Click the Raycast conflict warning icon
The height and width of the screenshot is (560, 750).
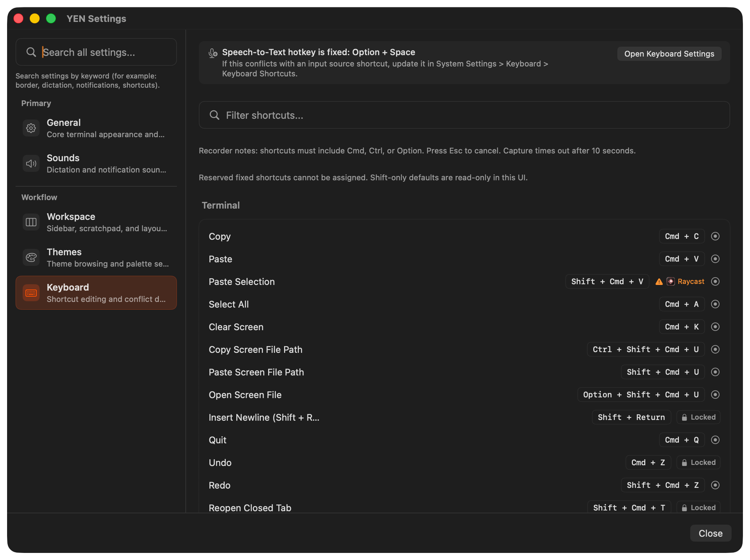pyautogui.click(x=659, y=282)
